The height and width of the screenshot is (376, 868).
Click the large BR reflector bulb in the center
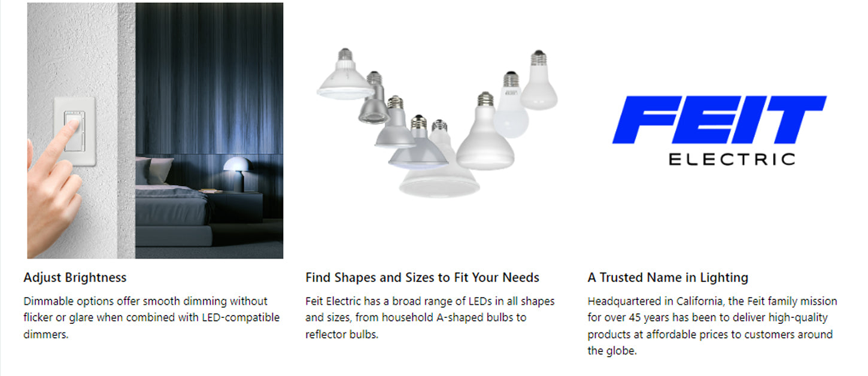click(x=485, y=131)
